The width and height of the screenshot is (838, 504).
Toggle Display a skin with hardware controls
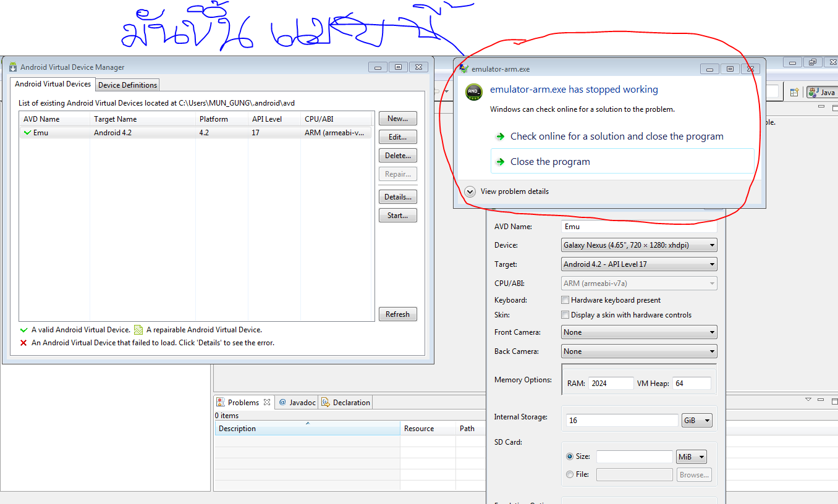pos(565,315)
